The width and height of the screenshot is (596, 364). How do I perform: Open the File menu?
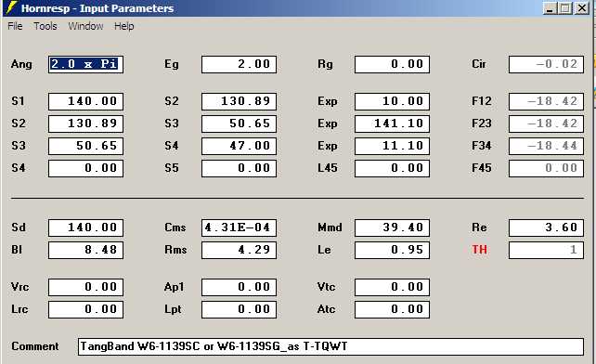coord(15,26)
